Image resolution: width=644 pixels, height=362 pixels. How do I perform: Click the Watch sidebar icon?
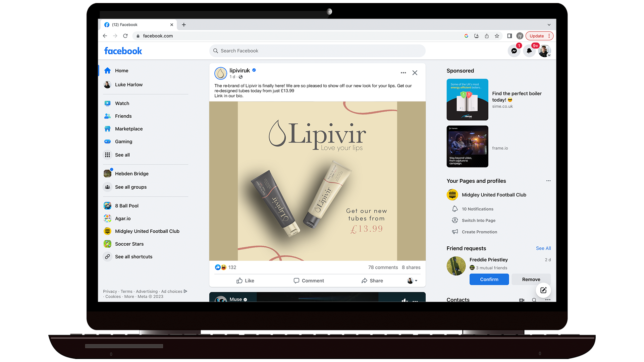107,103
